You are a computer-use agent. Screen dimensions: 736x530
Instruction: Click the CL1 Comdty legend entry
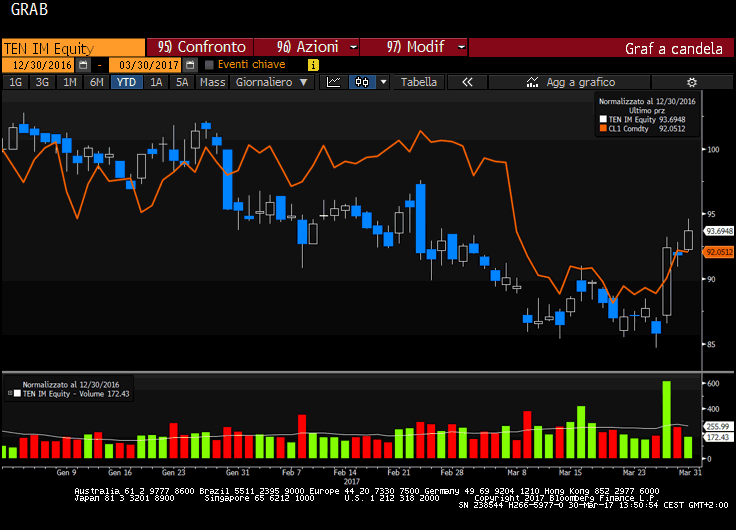[643, 128]
